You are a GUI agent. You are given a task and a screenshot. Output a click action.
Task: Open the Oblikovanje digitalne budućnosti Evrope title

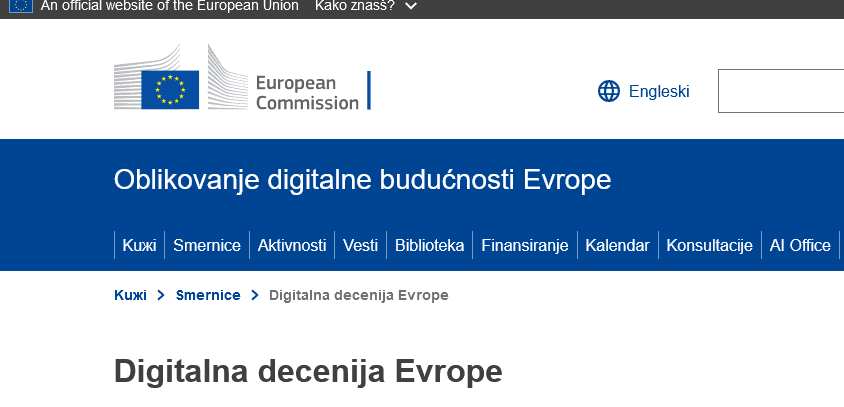coord(362,180)
